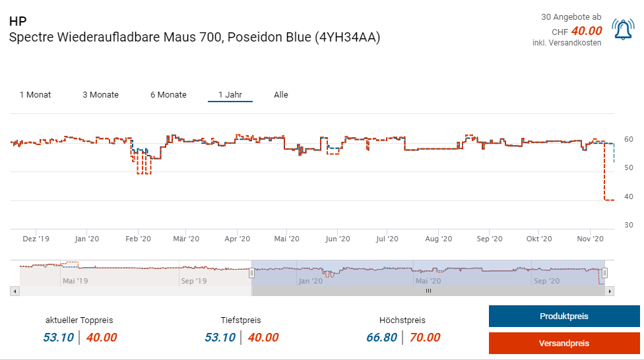
Task: Click the right range handle of the navigator
Action: click(x=604, y=273)
